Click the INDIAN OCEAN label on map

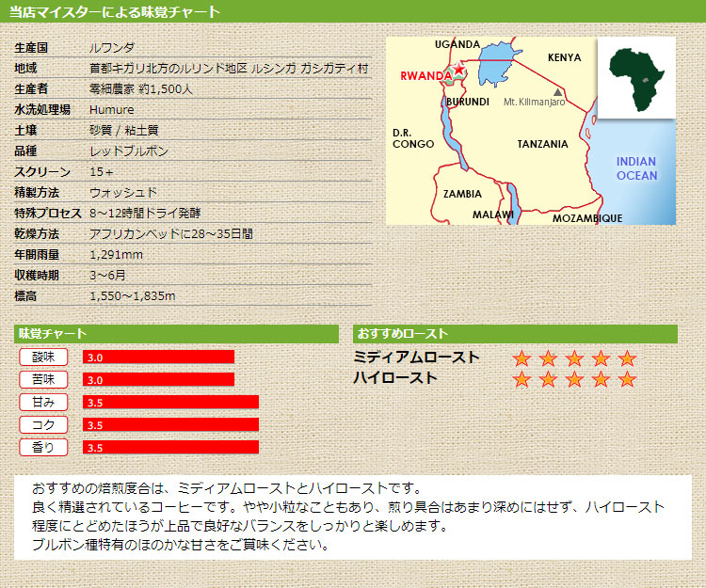pyautogui.click(x=636, y=168)
